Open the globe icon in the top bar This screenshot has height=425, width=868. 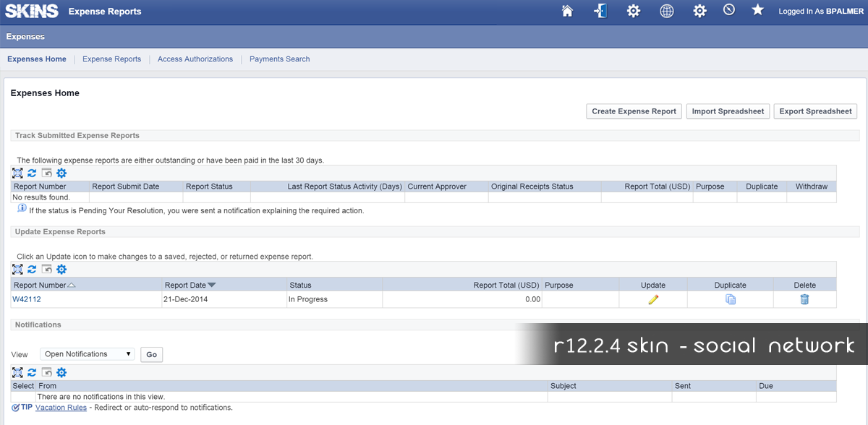pos(667,11)
